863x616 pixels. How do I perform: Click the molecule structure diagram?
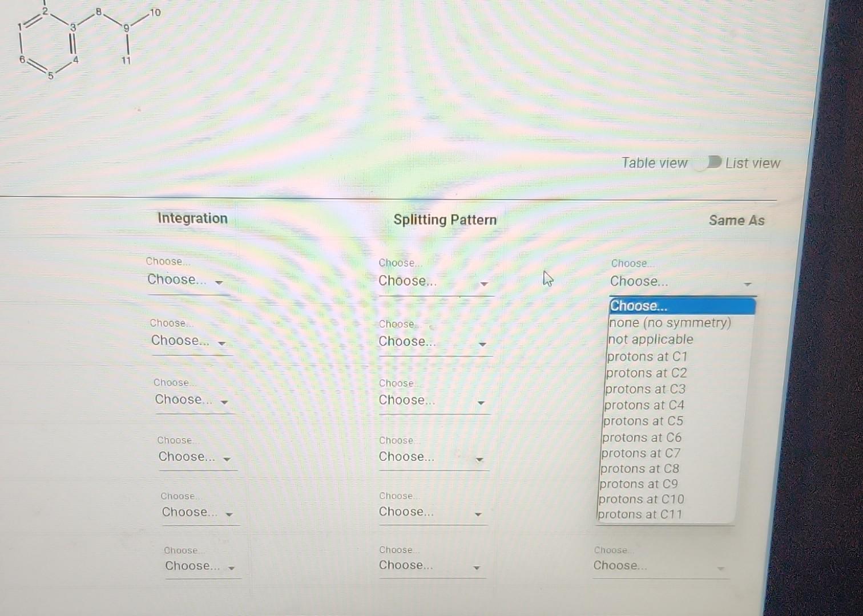(x=74, y=37)
